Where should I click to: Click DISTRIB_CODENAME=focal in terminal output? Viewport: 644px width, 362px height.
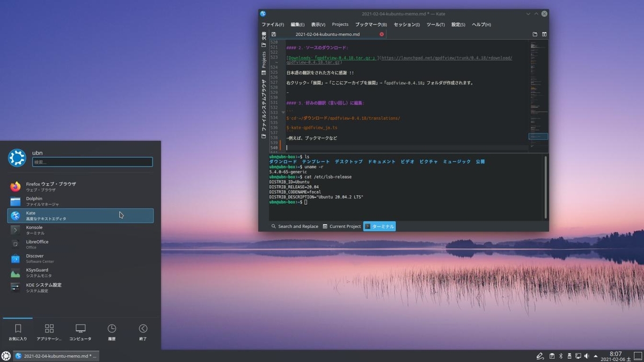coord(295,191)
